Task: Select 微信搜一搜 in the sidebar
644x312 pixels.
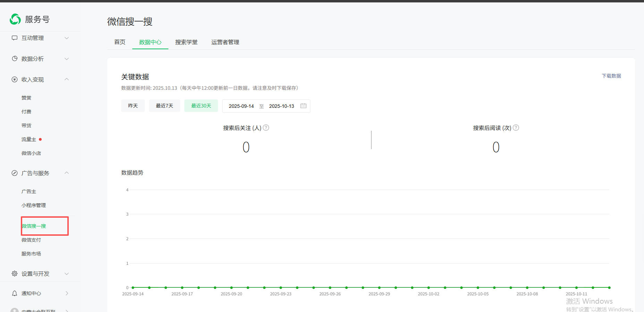Action: coord(34,226)
